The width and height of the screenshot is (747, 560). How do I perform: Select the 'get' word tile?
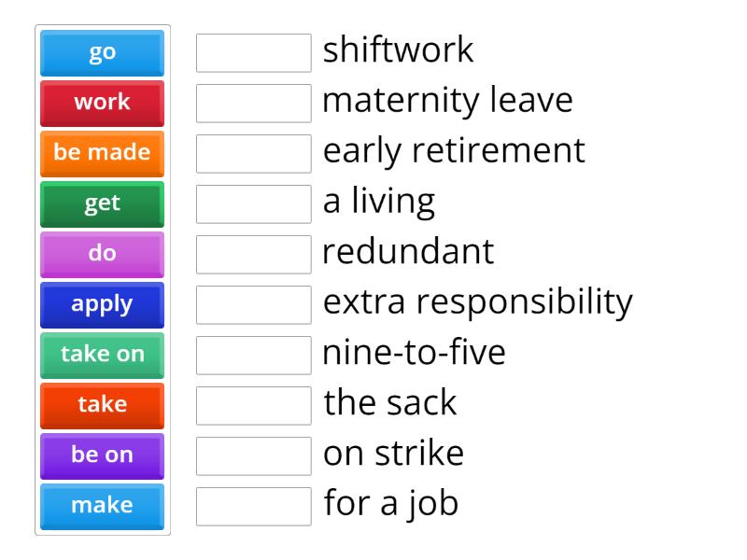[x=102, y=203]
